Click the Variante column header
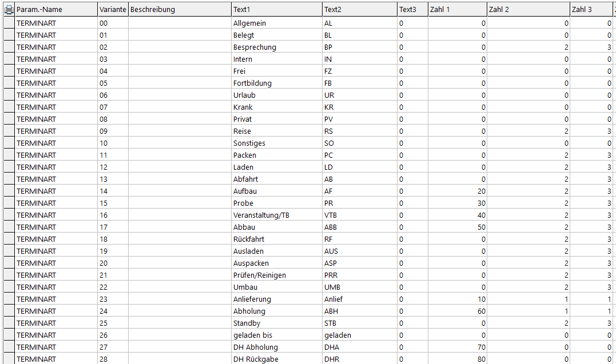This screenshot has width=616, height=364. point(113,9)
